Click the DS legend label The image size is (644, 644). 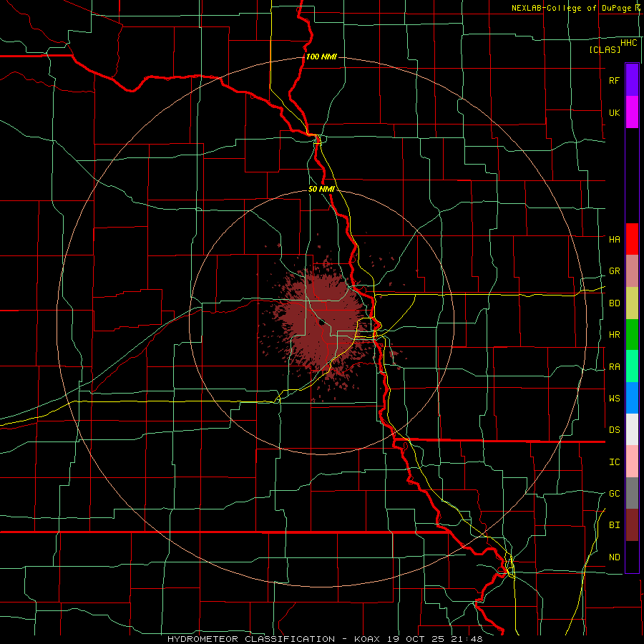click(x=615, y=430)
